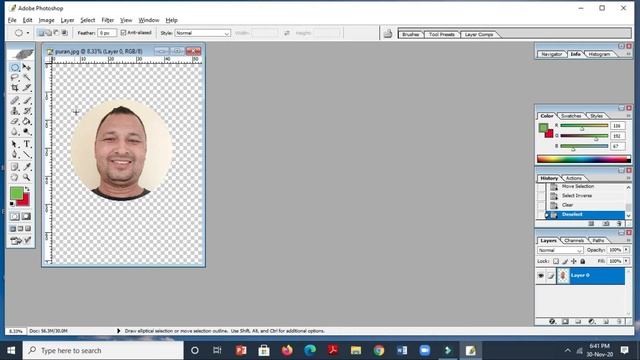This screenshot has width=640, height=360.
Task: Select the Move tool
Action: [27, 67]
